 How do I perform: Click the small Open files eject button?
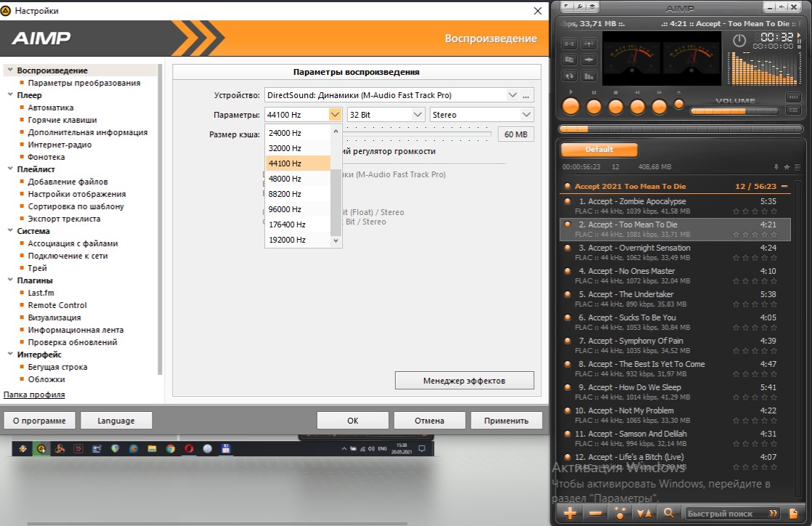pos(678,104)
